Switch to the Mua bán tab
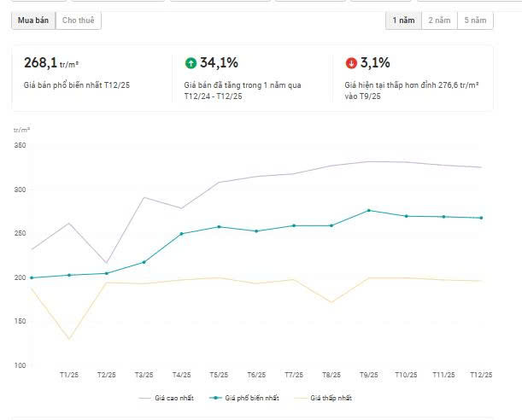This screenshot has height=420, width=522. [33, 20]
